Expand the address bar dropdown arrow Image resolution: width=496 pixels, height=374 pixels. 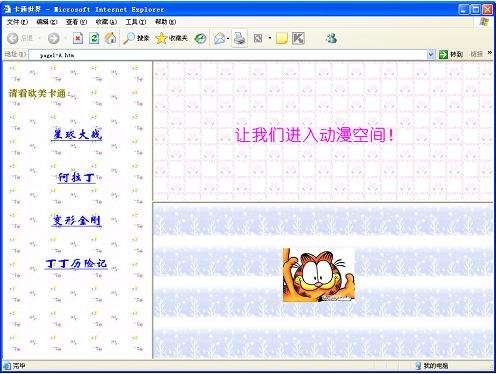tap(431, 54)
